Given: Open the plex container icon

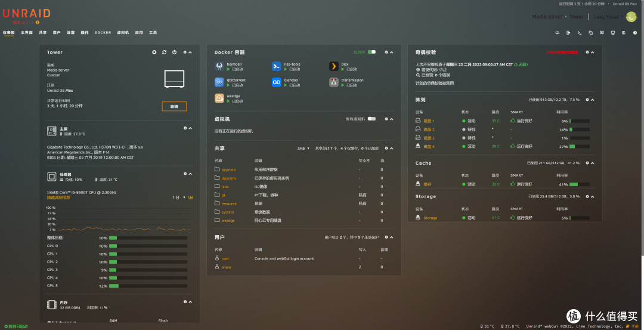Looking at the screenshot, I should click(x=334, y=66).
